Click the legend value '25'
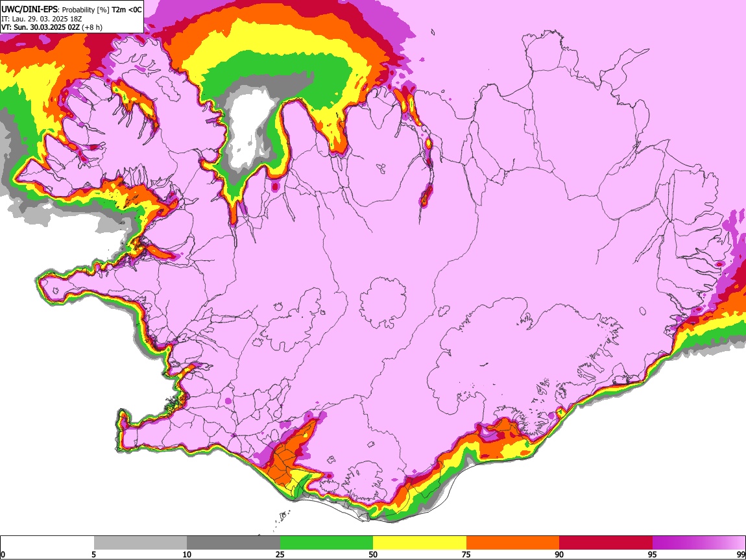 (280, 554)
